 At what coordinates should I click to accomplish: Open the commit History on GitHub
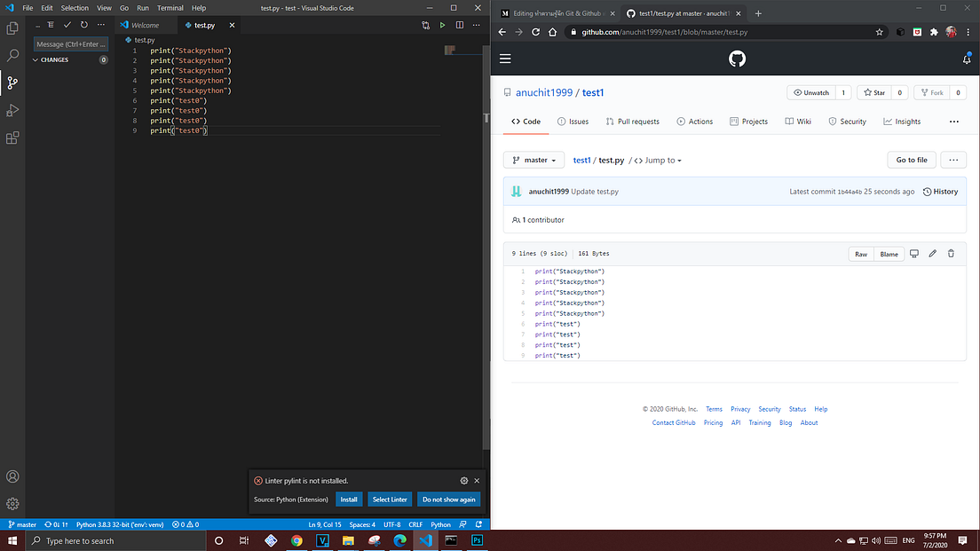point(940,191)
